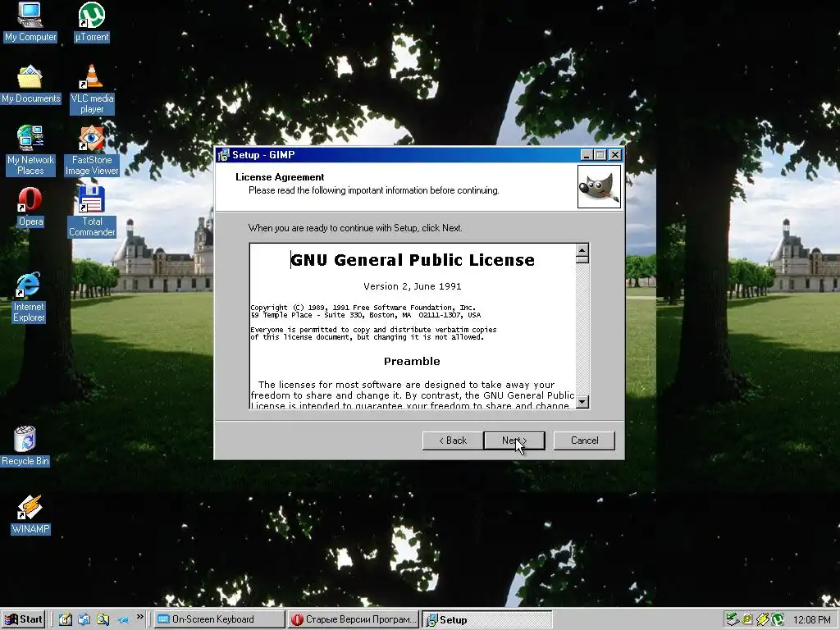
Task: Click license scrollbar down arrow
Action: point(582,401)
